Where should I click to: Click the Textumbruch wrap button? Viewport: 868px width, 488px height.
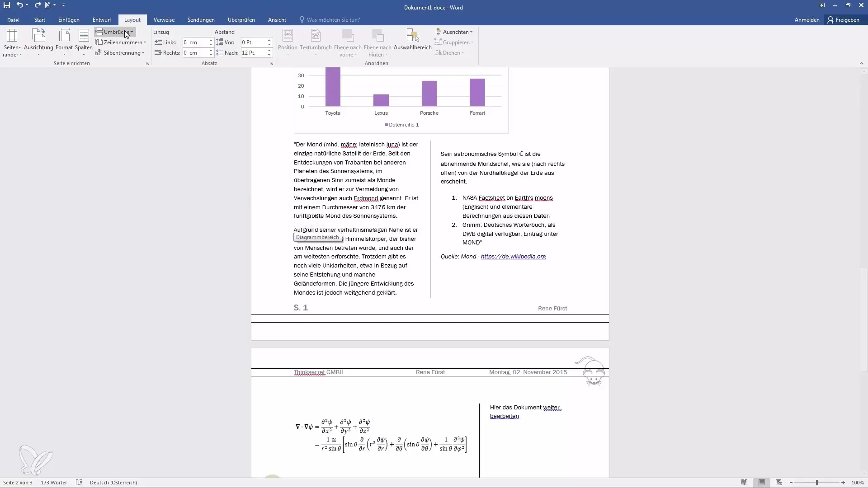click(316, 43)
